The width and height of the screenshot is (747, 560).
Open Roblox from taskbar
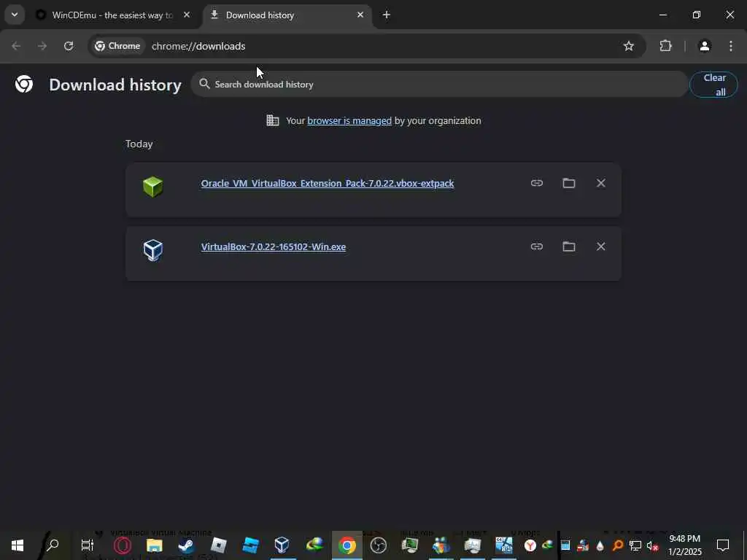[218, 545]
